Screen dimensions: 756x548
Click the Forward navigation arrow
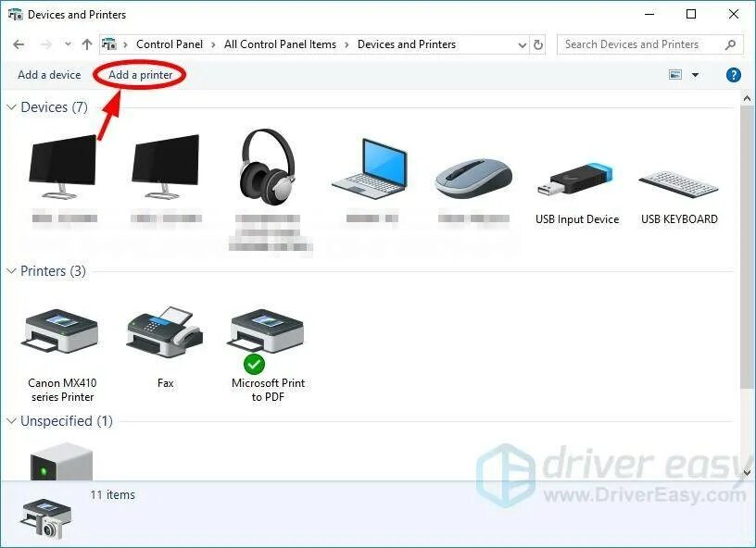coord(45,44)
